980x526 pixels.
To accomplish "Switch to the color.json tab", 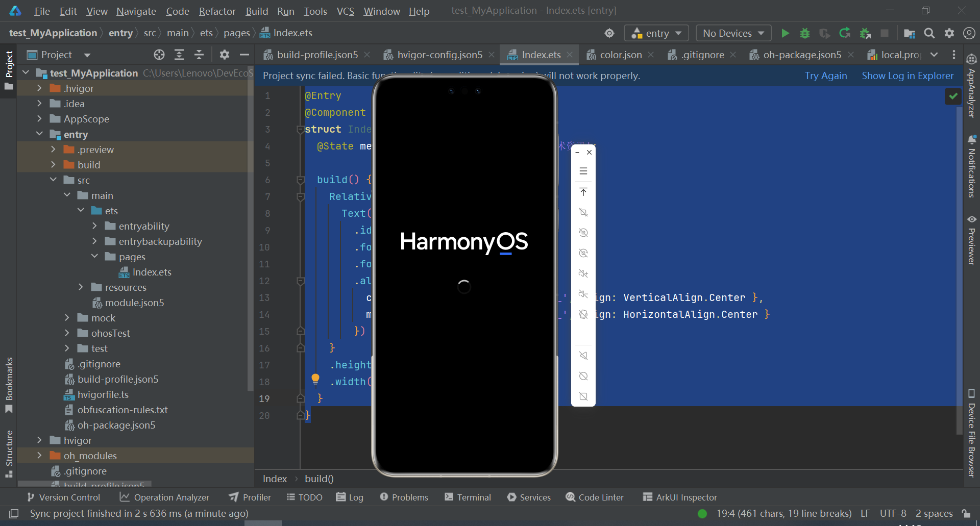I will click(x=621, y=55).
